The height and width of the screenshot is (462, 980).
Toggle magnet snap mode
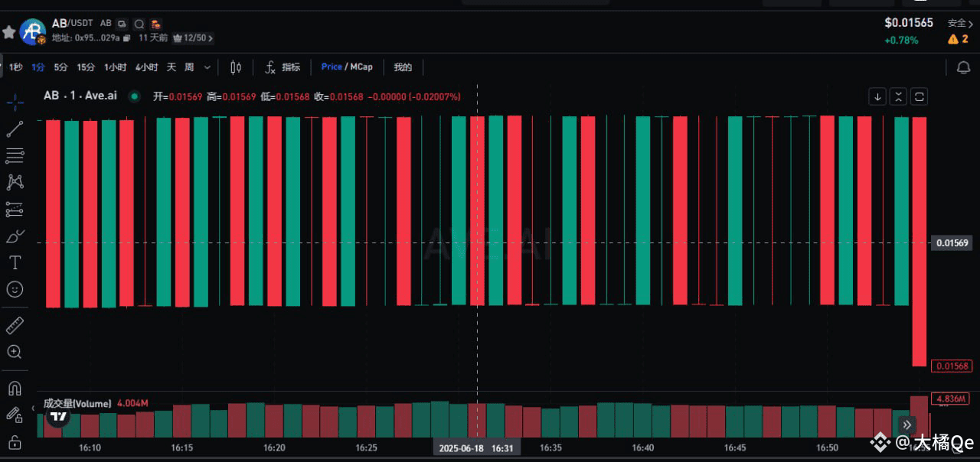(15, 389)
